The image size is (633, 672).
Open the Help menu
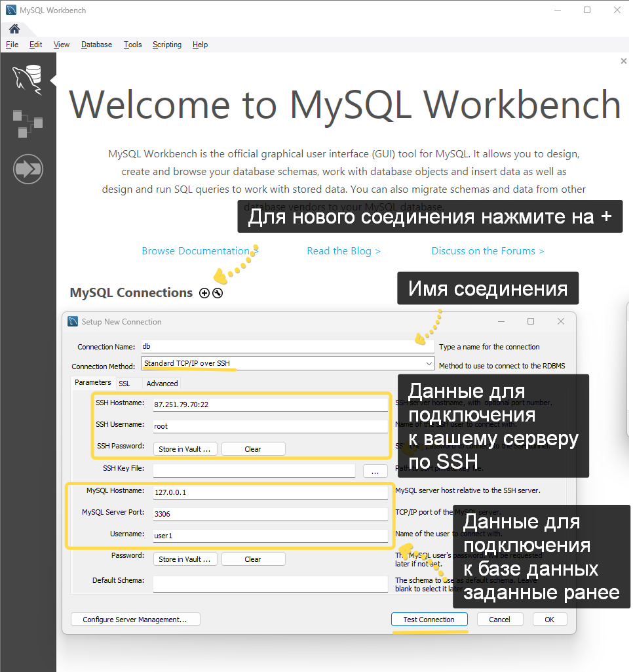coord(200,45)
